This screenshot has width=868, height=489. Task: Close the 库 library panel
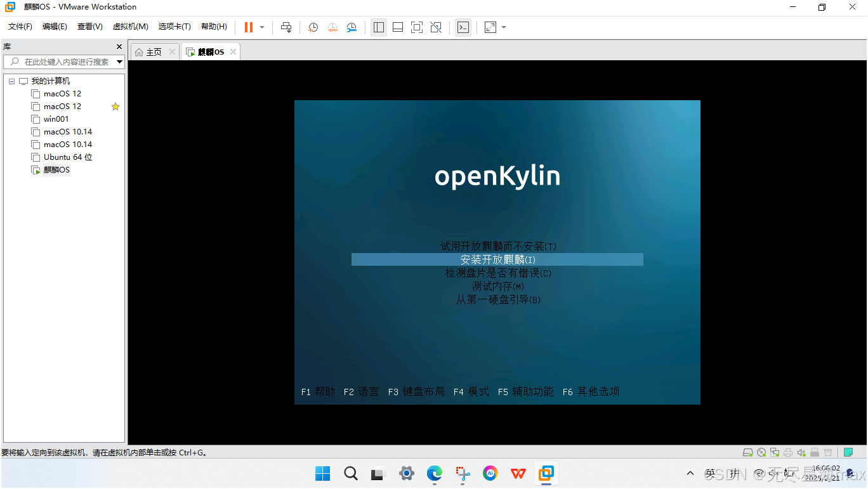[x=119, y=47]
